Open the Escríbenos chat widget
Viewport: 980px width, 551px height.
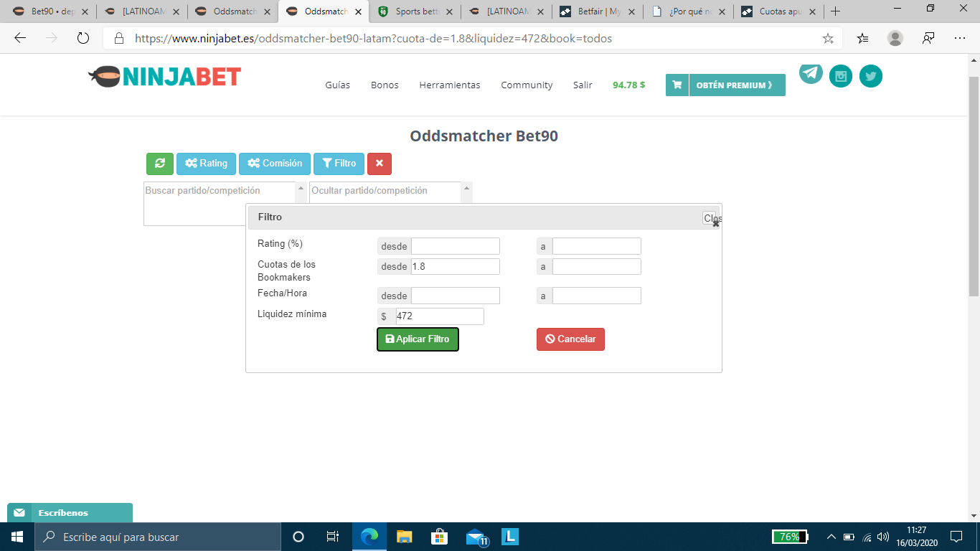[x=70, y=512]
